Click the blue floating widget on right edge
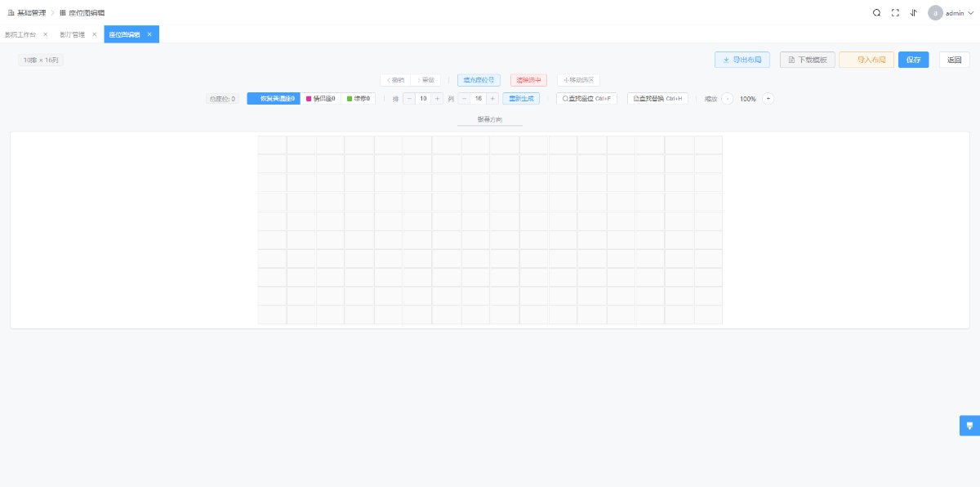Screen dimensions: 980x487 [969, 426]
